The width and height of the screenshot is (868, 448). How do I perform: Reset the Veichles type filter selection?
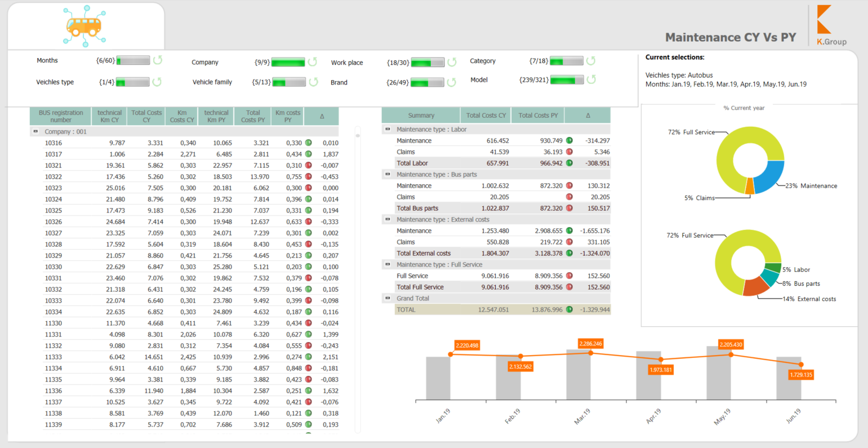pos(157,82)
